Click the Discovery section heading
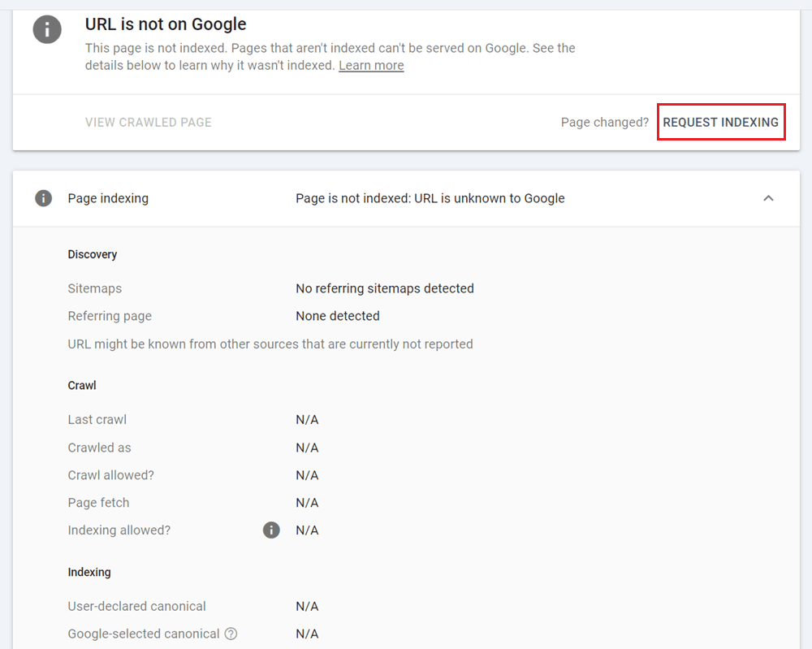Screen dimensions: 812x649 (x=92, y=254)
